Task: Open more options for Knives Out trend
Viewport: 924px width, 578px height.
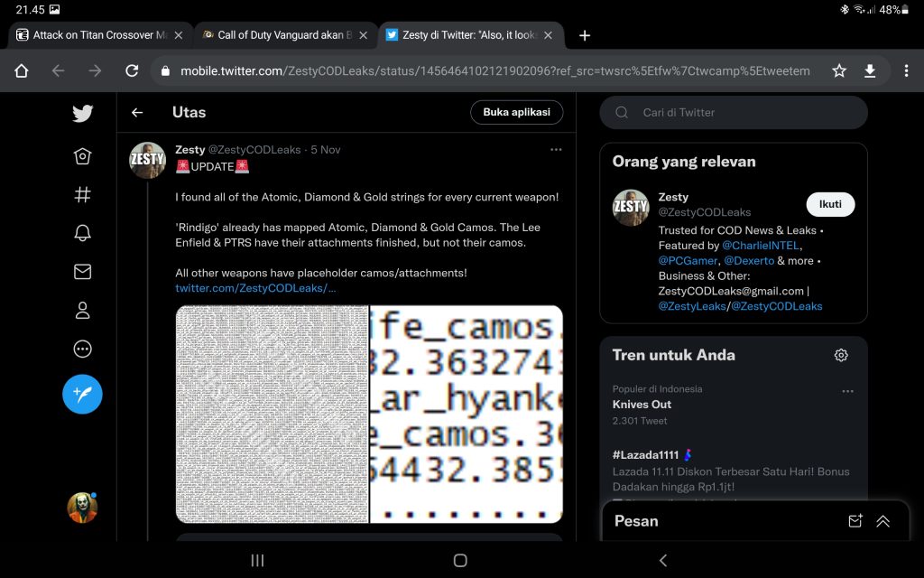Action: click(x=847, y=391)
